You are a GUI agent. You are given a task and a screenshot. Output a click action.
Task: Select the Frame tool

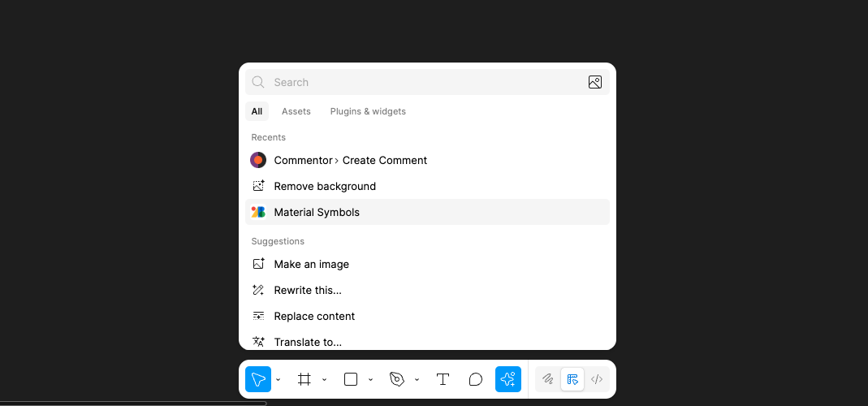tap(304, 379)
